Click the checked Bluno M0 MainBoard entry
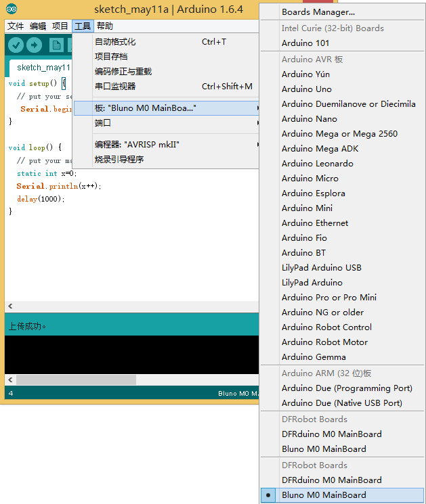The width and height of the screenshot is (426, 504). click(x=342, y=495)
